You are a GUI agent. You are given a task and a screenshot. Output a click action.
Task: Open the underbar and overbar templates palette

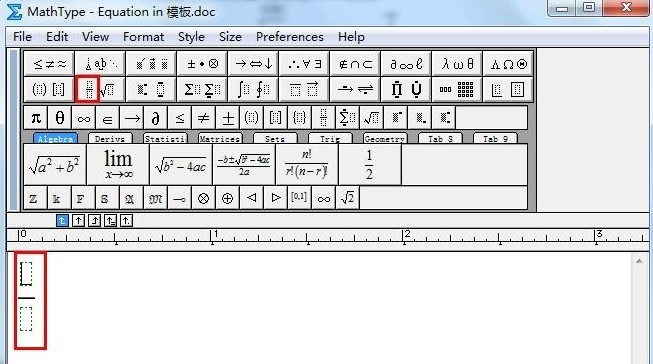304,89
